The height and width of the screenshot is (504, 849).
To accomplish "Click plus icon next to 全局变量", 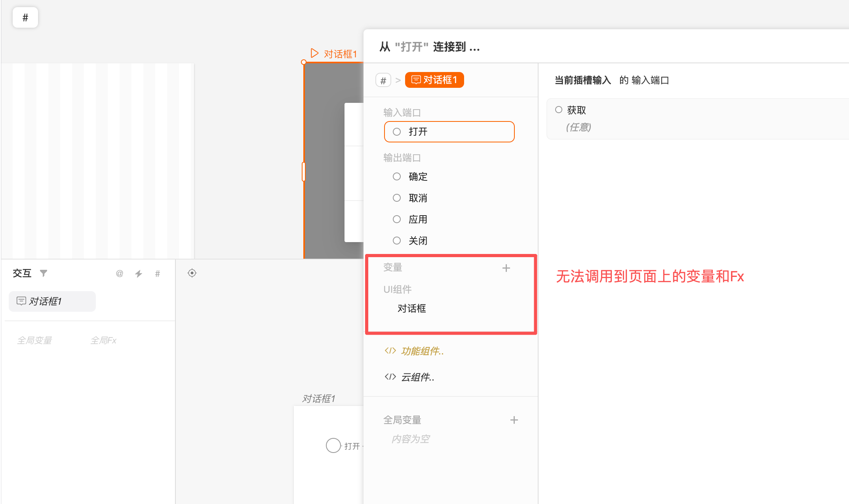I will [x=514, y=420].
